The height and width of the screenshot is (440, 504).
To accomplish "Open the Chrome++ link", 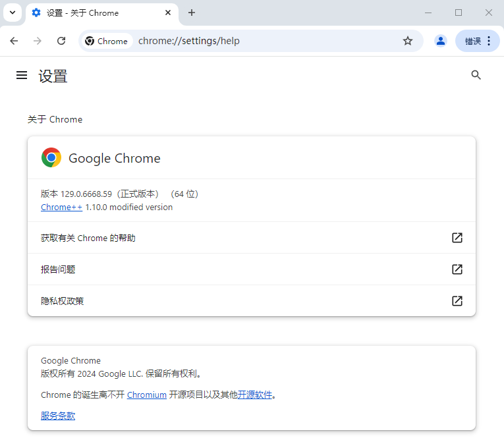I will click(x=61, y=207).
